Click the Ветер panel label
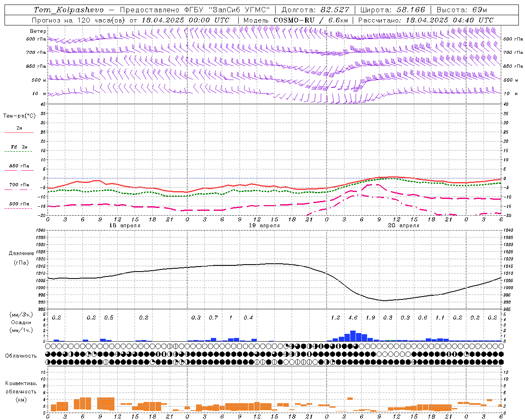Image resolution: width=525 pixels, height=420 pixels. 38,31
